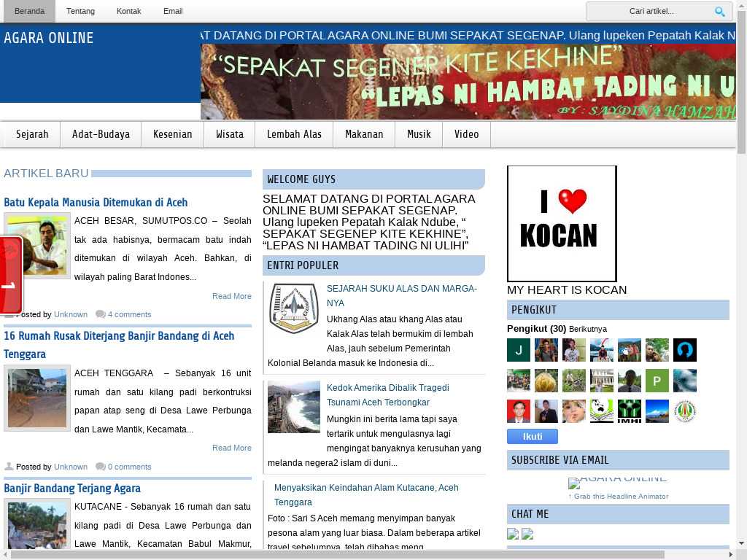Open the Adat-Budaya menu item
This screenshot has width=747, height=560.
click(x=101, y=134)
